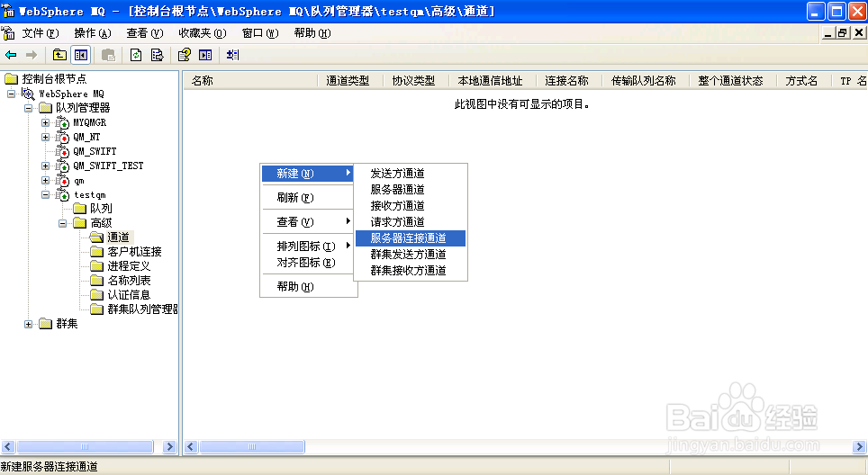Select the 客户机连接 tree item

[x=134, y=252]
